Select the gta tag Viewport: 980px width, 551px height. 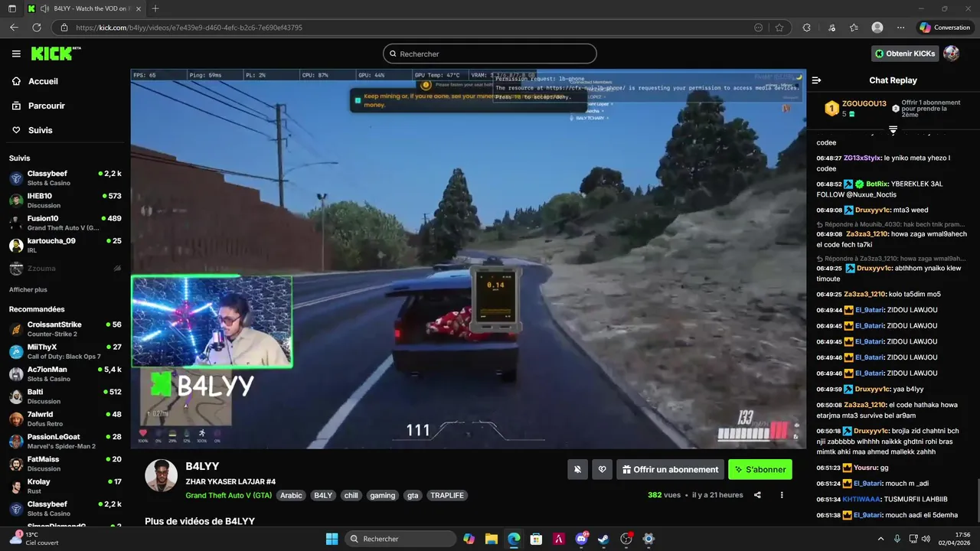(x=413, y=495)
